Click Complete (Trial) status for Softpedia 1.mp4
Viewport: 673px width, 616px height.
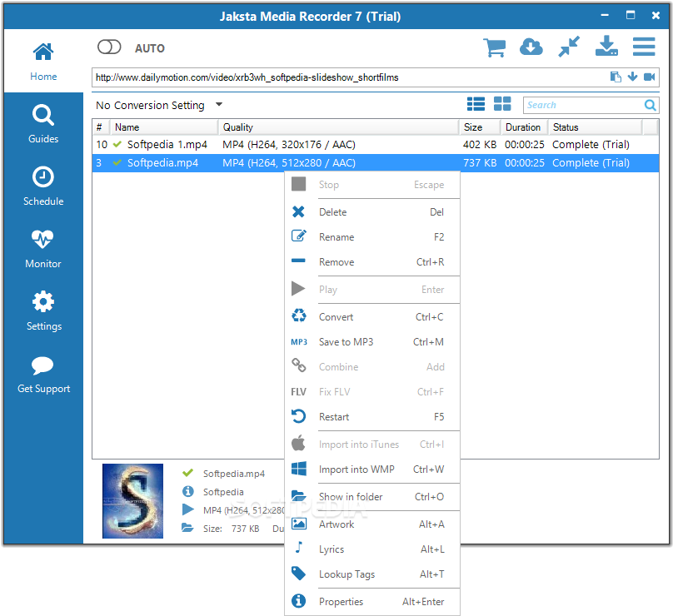pyautogui.click(x=591, y=145)
